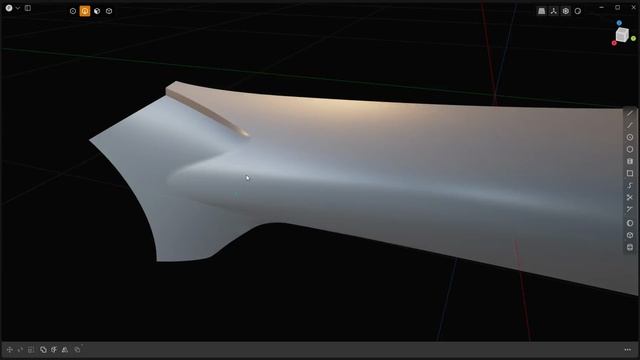The image size is (640, 360).
Task: Select the bottom cylinder tool in right toolbar
Action: coord(630,247)
